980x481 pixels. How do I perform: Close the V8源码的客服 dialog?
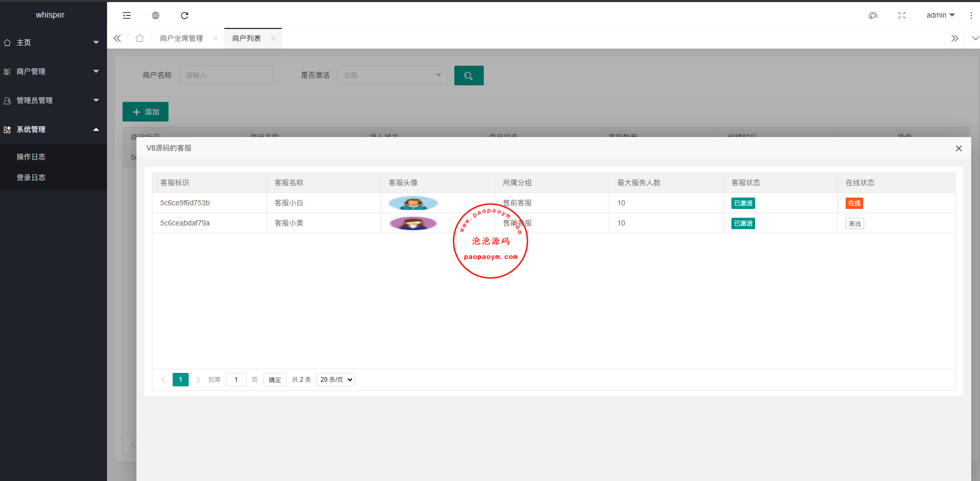coord(959,148)
